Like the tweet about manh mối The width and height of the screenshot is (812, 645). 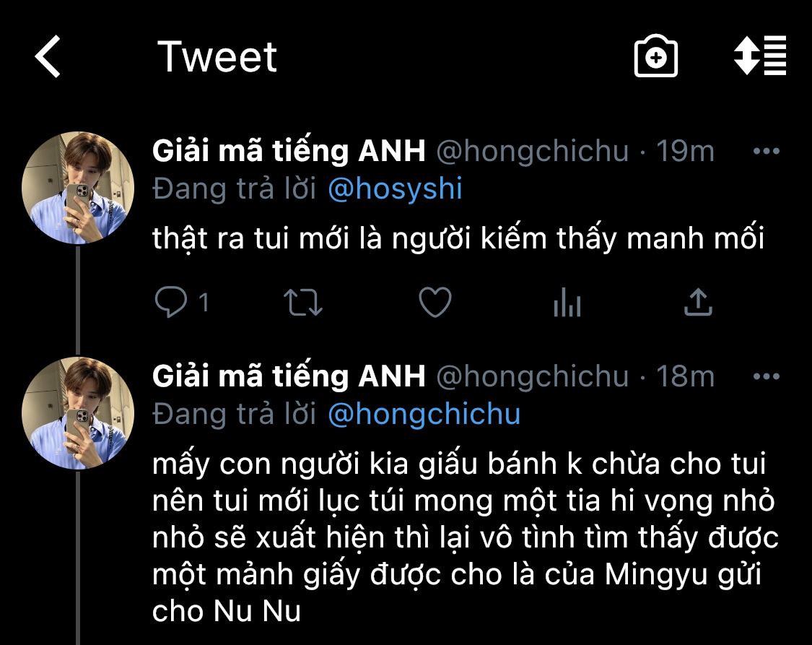click(435, 301)
